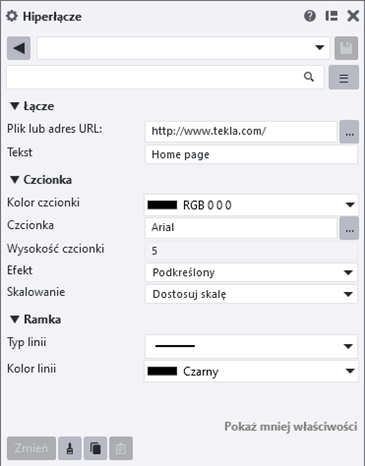
Task: Click Pokaż mniej właściwości link
Action: click(x=291, y=427)
